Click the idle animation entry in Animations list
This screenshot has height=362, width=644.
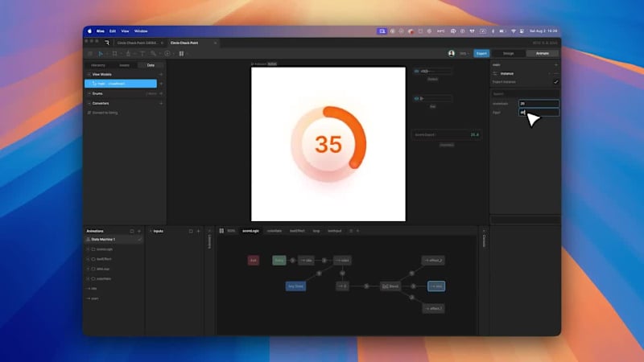(x=93, y=289)
